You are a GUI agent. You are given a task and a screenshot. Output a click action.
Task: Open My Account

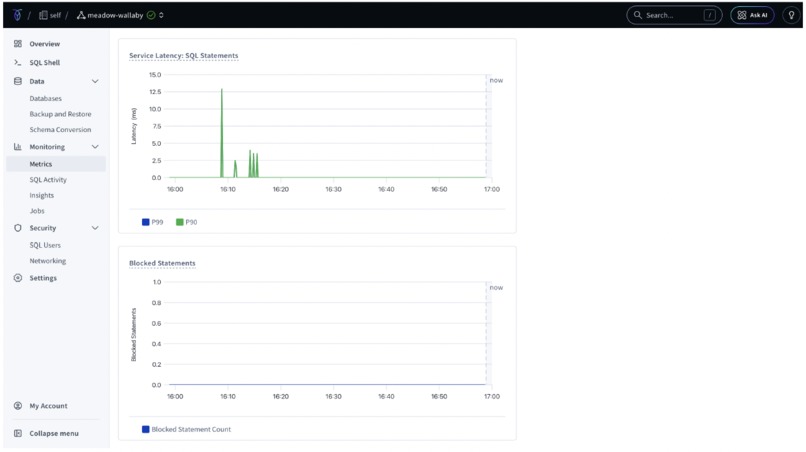point(48,406)
